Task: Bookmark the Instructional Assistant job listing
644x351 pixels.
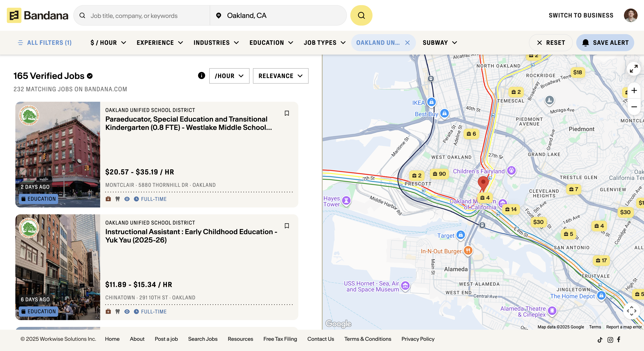Action: tap(287, 226)
